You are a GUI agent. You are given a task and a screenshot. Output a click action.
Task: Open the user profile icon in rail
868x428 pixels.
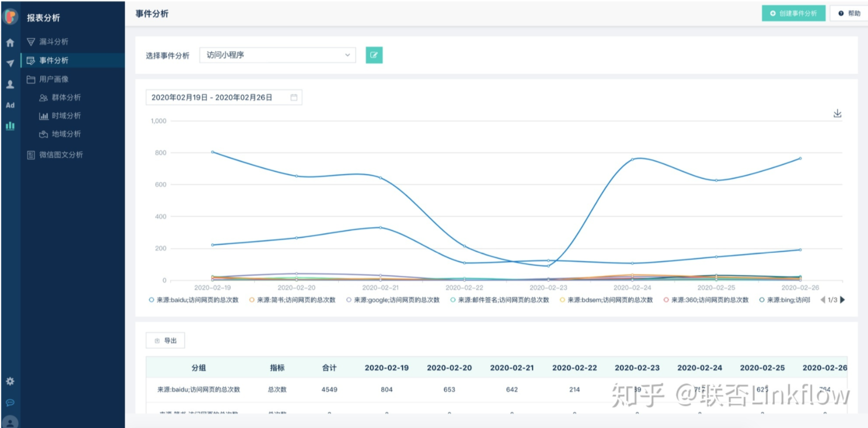(10, 84)
